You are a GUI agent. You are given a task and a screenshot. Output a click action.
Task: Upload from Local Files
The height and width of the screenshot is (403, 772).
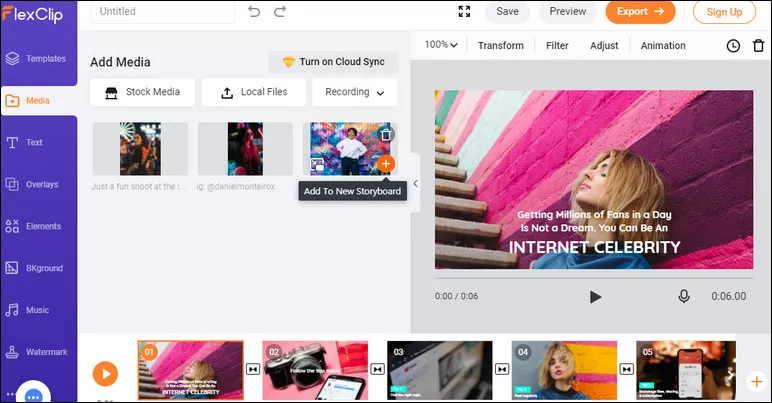(254, 92)
